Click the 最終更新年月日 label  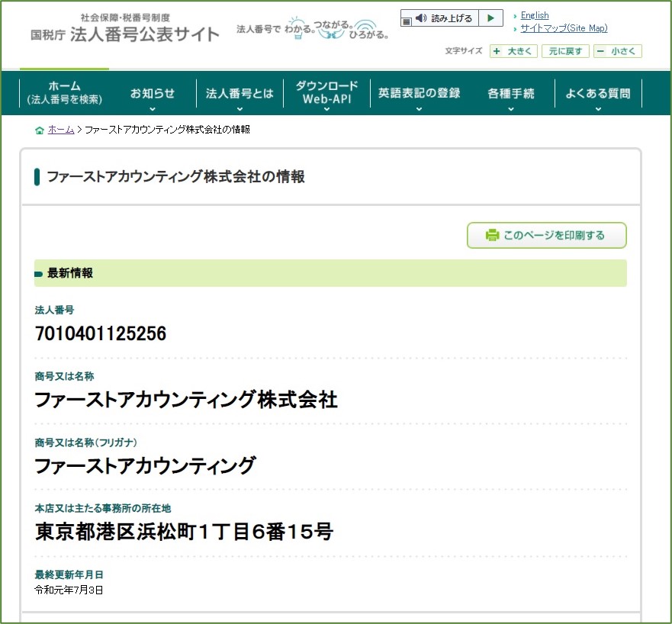tap(69, 574)
